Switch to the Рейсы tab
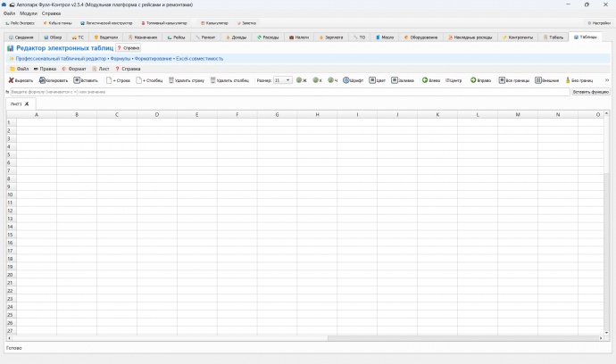 click(x=176, y=37)
